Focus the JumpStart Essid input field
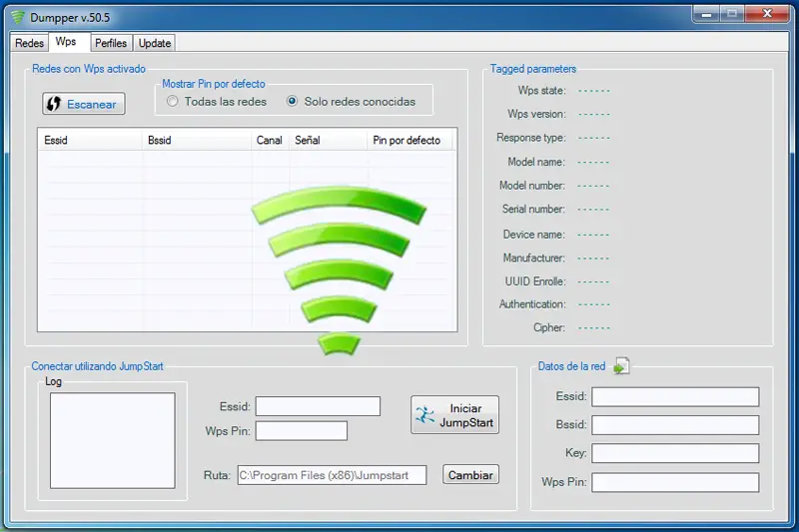 coord(318,406)
